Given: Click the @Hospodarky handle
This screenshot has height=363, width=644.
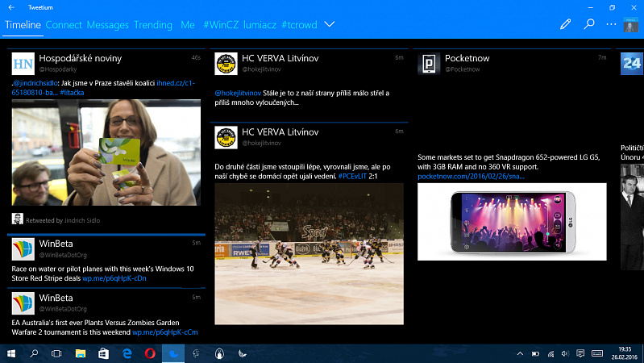Looking at the screenshot, I should [58, 69].
